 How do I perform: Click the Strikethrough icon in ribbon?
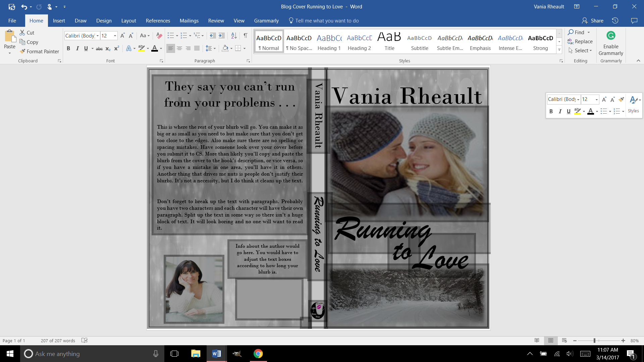99,49
